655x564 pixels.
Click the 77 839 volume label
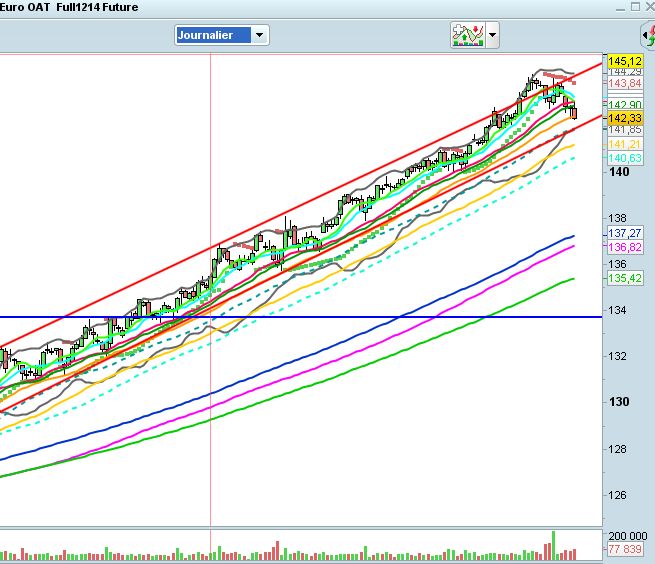pyautogui.click(x=625, y=549)
